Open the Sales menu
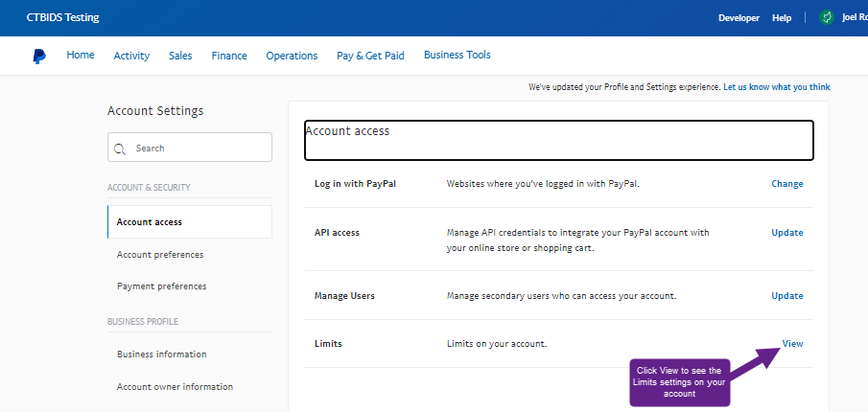Image resolution: width=868 pixels, height=412 pixels. tap(180, 56)
